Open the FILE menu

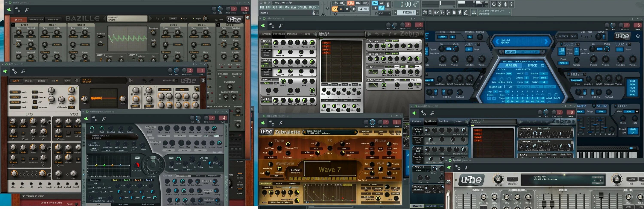point(262,7)
